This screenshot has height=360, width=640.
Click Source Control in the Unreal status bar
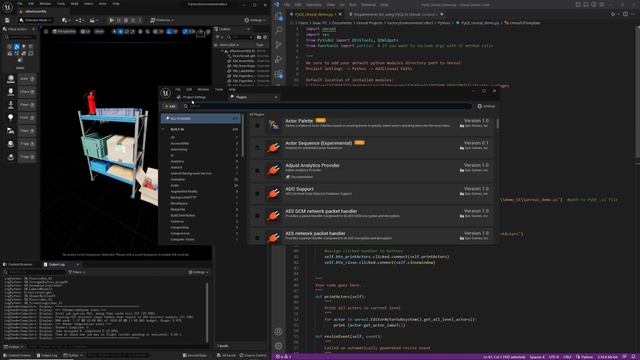tap(253, 356)
